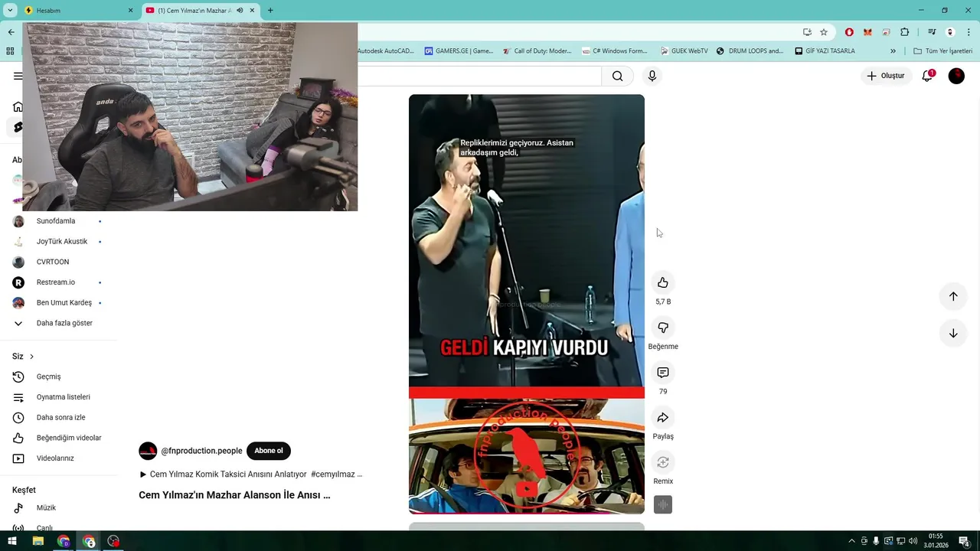Open the Chrome three-dot menu
This screenshot has width=980, height=551.
969,32
